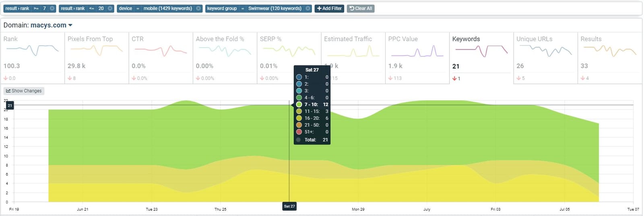Click the device field name in the filter chip
This screenshot has height=216, width=644.
point(125,8)
